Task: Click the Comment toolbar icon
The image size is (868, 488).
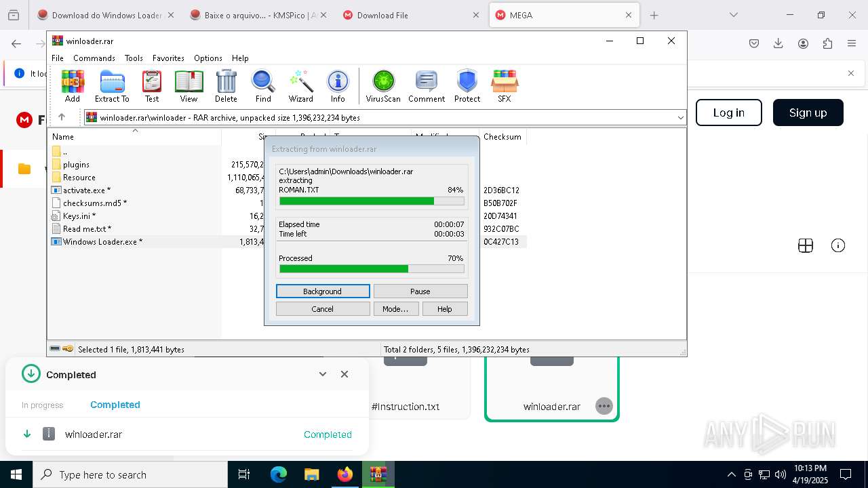Action: 427,86
